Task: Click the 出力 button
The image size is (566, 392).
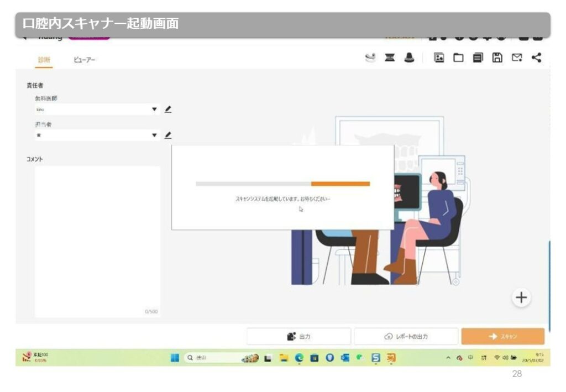Action: coord(298,336)
